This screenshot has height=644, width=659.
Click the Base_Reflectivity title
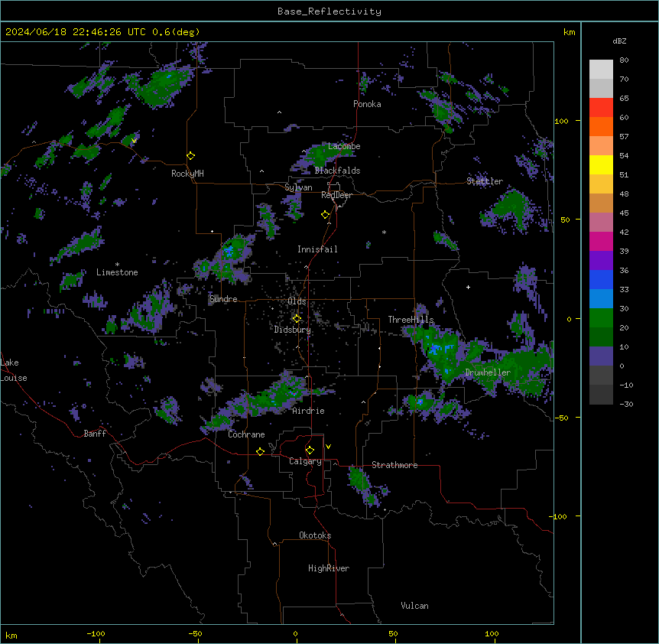click(x=329, y=11)
